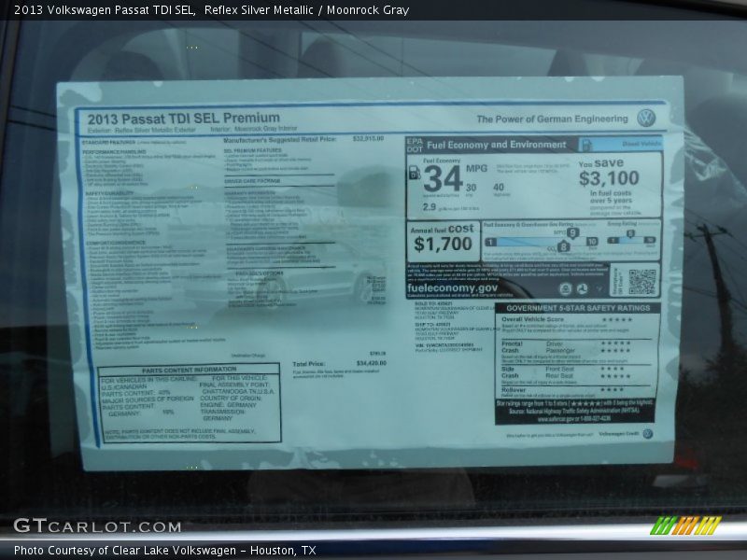Click the QR code on the fuel label
The width and height of the screenshot is (747, 560).
point(641,282)
